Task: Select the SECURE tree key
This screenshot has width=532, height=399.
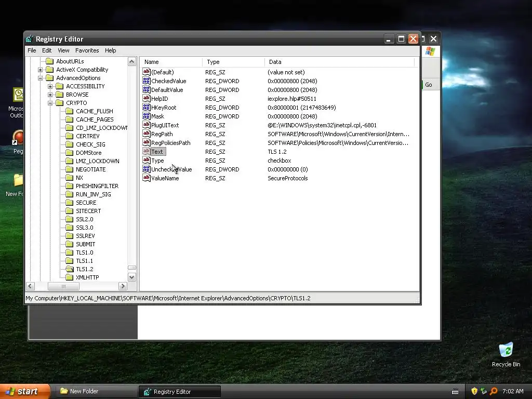Action: pyautogui.click(x=86, y=203)
